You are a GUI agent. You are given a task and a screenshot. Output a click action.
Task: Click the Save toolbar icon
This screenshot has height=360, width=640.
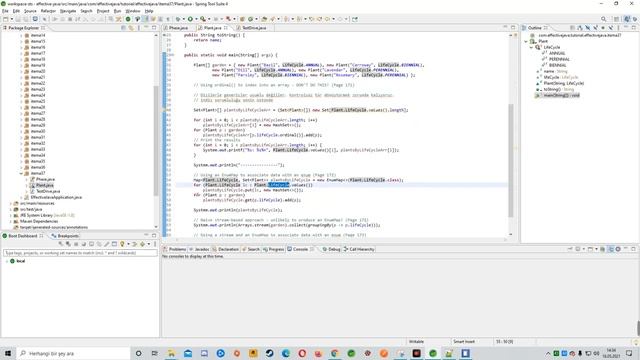[x=18, y=19]
